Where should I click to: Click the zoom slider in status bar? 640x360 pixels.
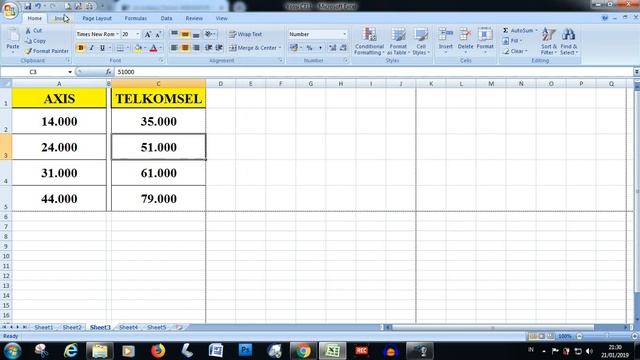[x=607, y=336]
